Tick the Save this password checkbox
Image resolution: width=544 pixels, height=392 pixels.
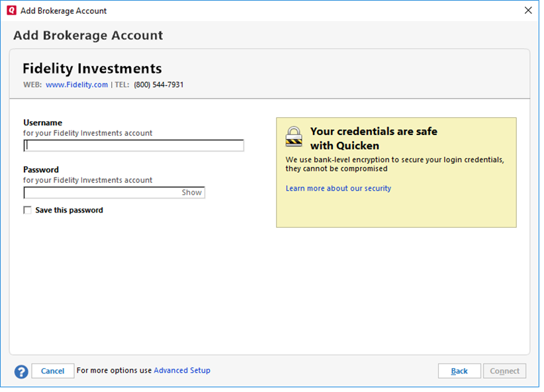point(28,211)
